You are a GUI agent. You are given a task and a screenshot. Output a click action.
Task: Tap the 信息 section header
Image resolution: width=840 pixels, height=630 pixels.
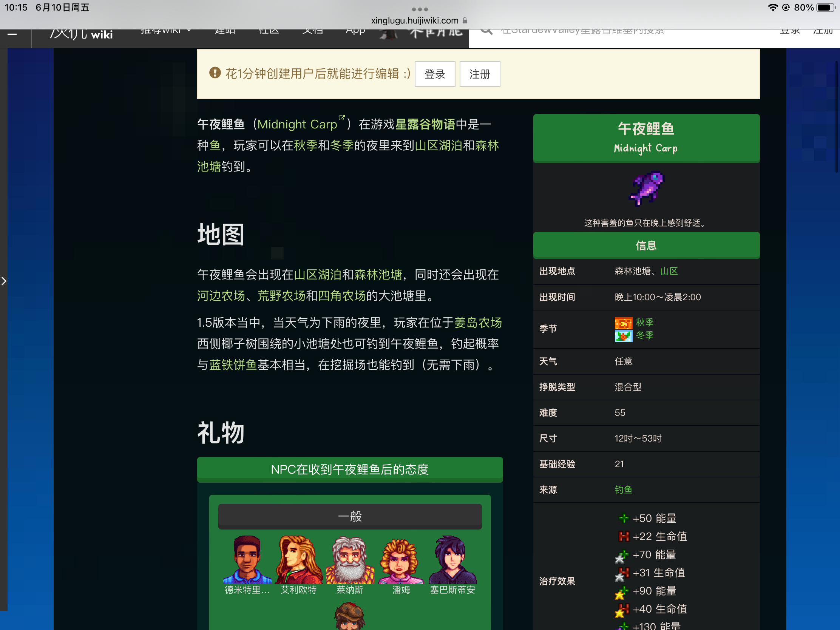pyautogui.click(x=646, y=246)
